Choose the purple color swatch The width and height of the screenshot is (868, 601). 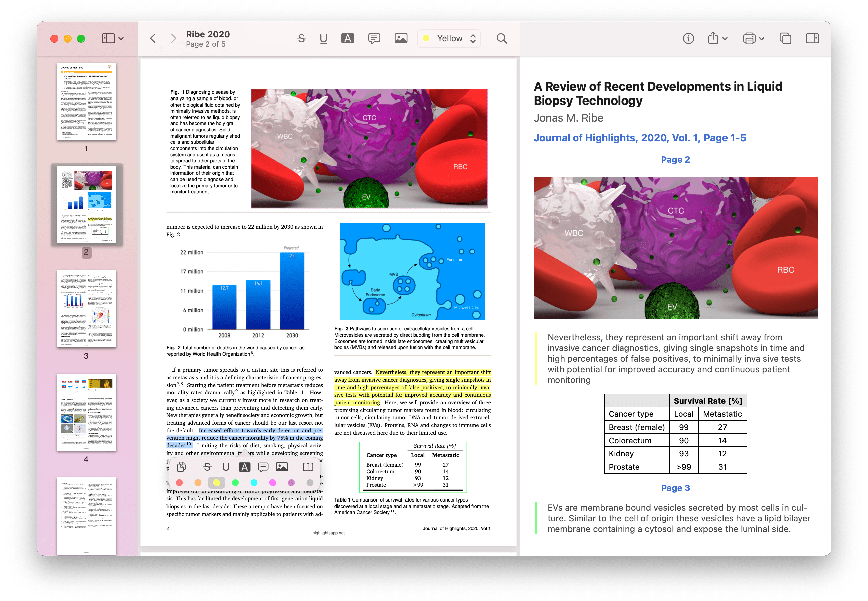click(291, 483)
